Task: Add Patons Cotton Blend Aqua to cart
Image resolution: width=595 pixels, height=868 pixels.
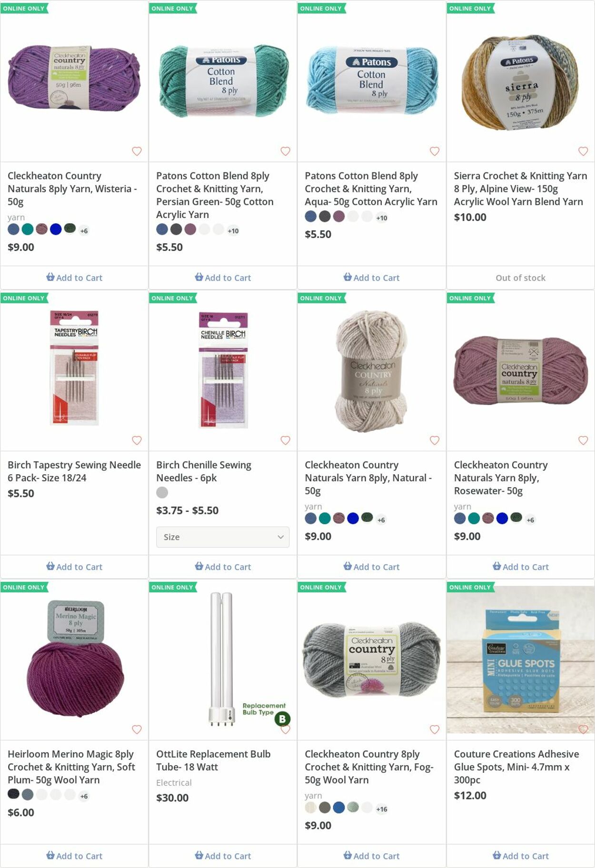Action: point(371,278)
